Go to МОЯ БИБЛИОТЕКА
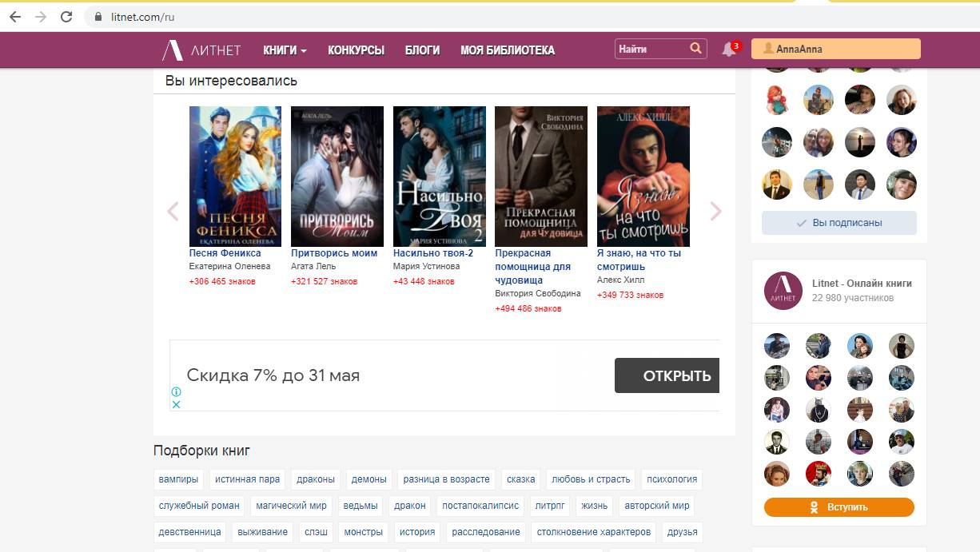The height and width of the screenshot is (552, 980). click(x=507, y=50)
